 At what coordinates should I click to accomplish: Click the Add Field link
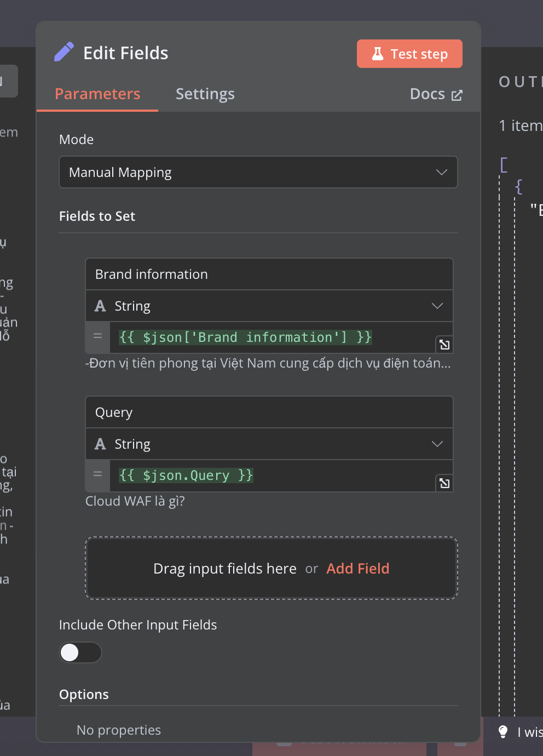358,569
